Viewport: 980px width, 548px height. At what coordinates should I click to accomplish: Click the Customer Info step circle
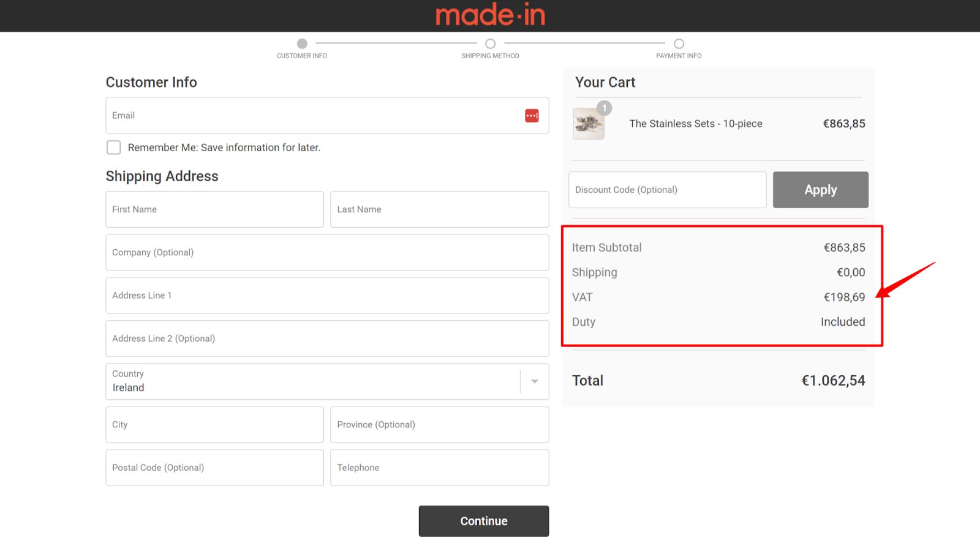point(302,43)
